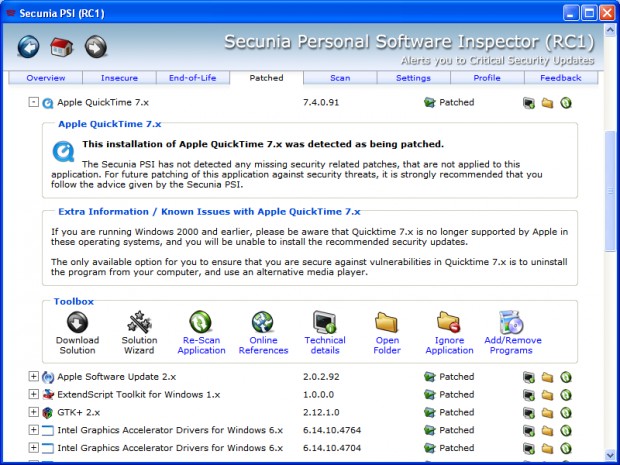Click Download Solution toolbox icon
The image size is (620, 465).
click(x=77, y=322)
